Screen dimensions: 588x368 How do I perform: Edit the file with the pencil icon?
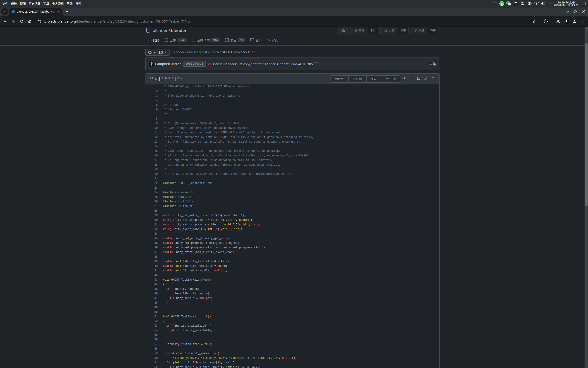426,79
